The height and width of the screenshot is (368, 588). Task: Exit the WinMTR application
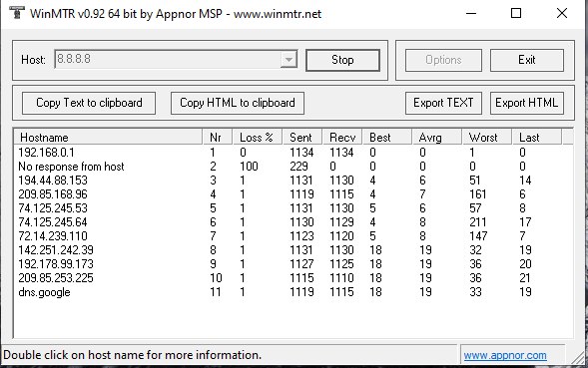tap(527, 60)
